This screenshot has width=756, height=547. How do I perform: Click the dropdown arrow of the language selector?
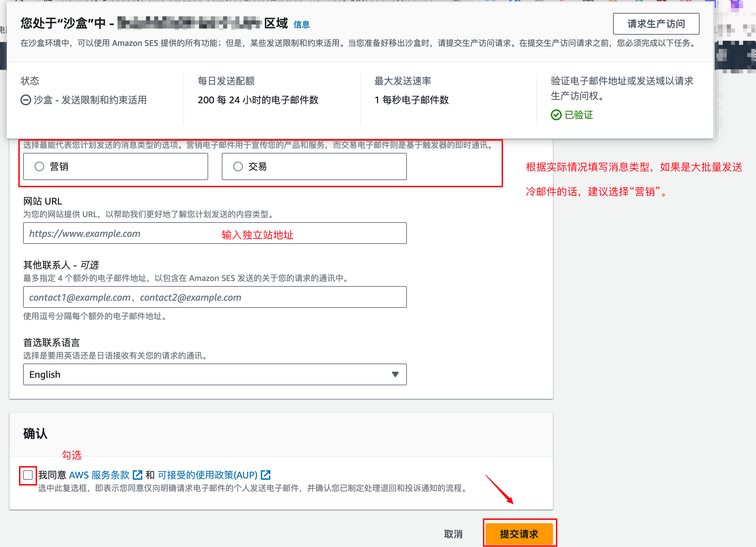(395, 374)
